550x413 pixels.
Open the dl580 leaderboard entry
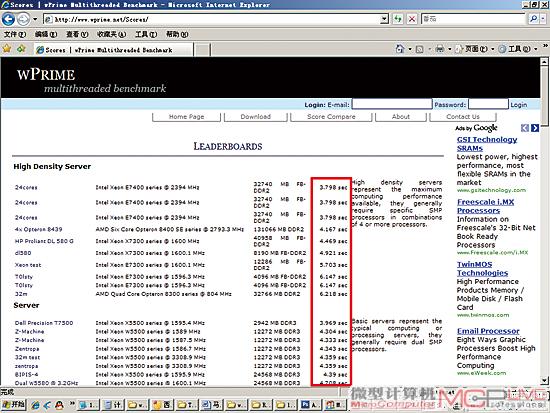23,253
